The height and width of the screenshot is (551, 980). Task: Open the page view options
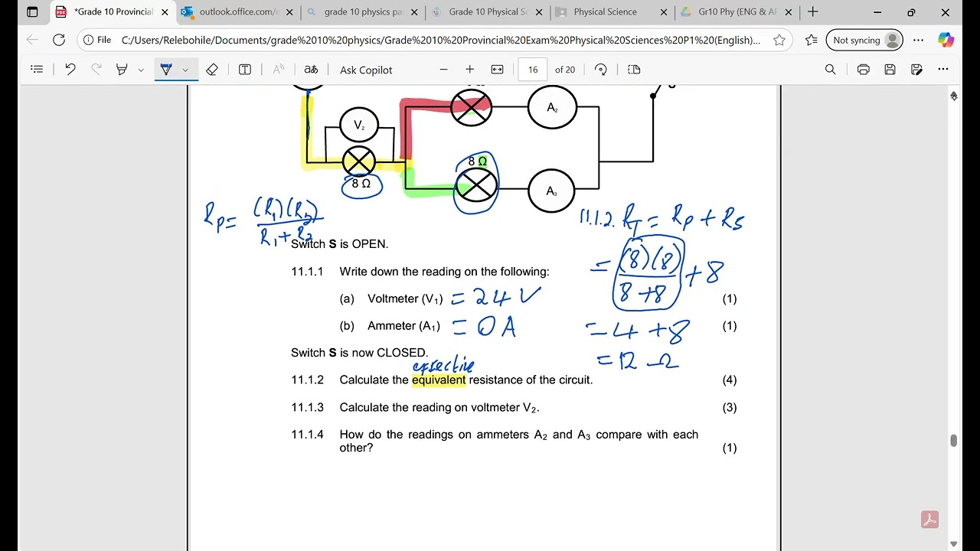pyautogui.click(x=634, y=70)
